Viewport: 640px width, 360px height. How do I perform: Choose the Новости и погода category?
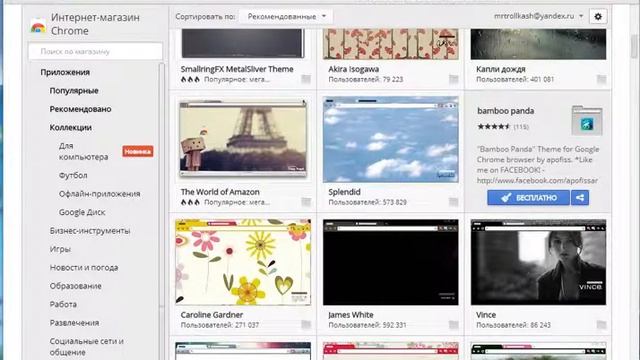click(84, 267)
